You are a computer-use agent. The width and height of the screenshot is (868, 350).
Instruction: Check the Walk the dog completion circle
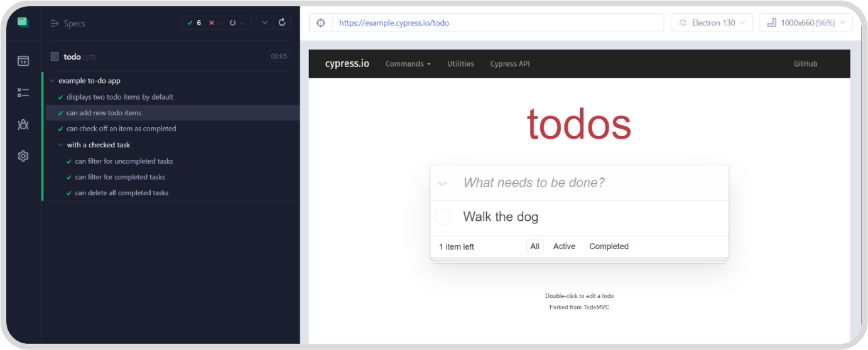(x=443, y=217)
